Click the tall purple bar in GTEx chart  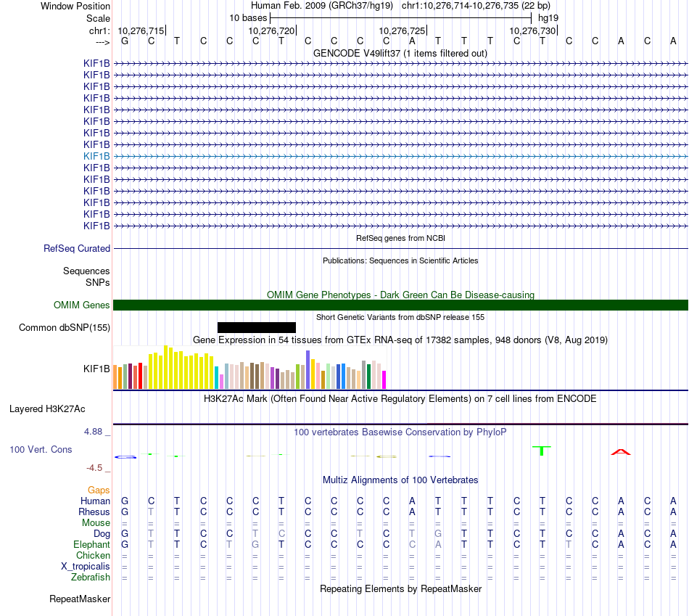308,370
